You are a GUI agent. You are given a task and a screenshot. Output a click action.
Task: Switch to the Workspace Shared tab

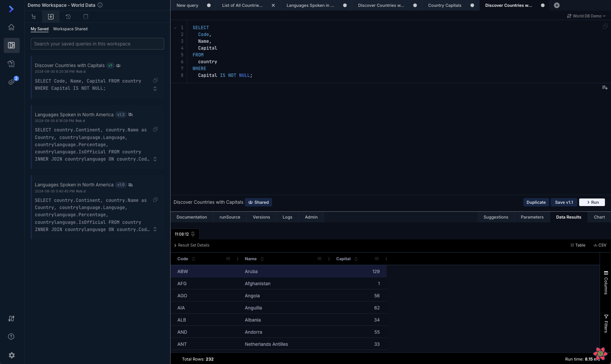[x=70, y=29]
